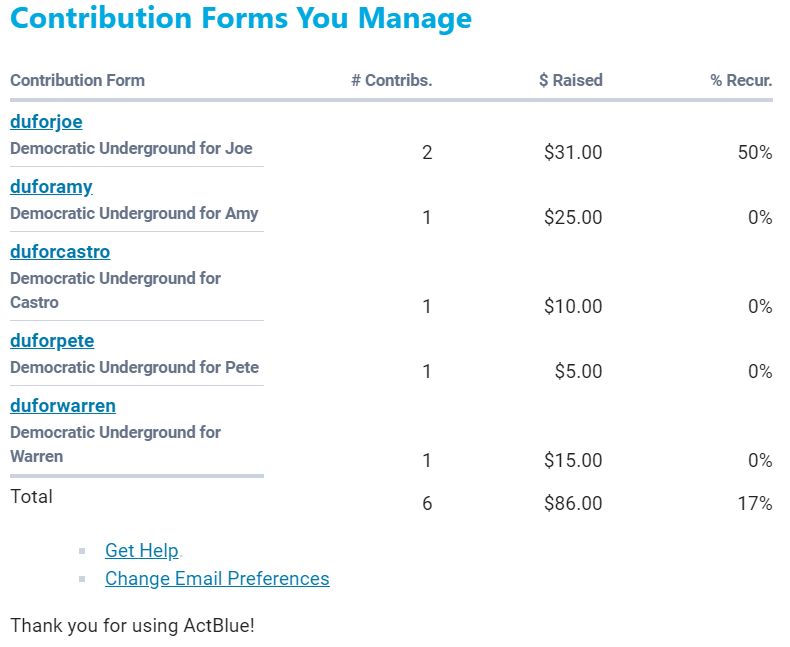Click the 50% recurring value

[755, 153]
